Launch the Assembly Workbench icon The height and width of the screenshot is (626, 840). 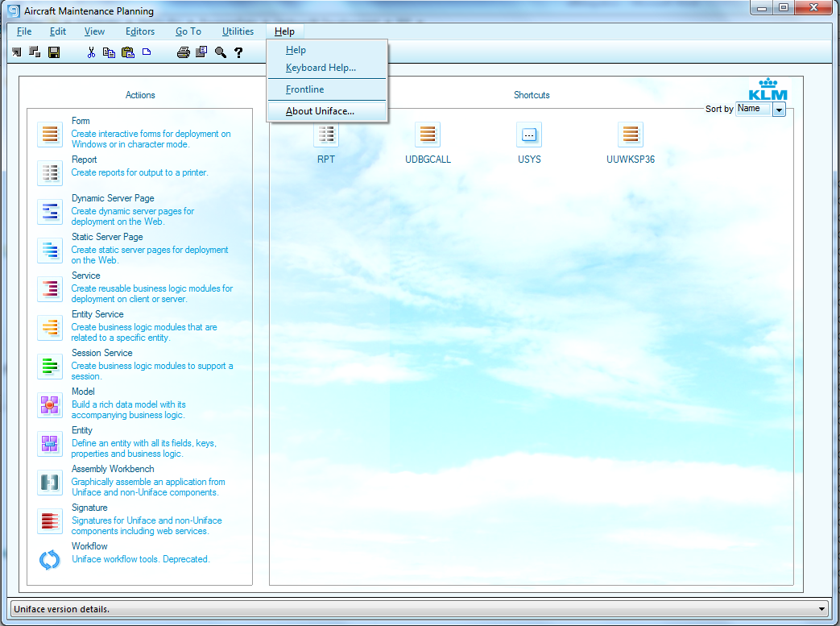[x=50, y=482]
